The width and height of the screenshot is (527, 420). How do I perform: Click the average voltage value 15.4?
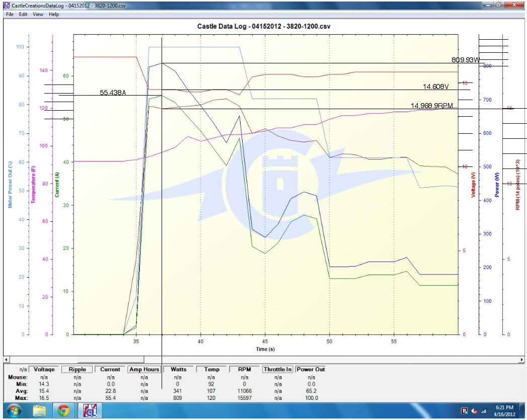pyautogui.click(x=44, y=391)
